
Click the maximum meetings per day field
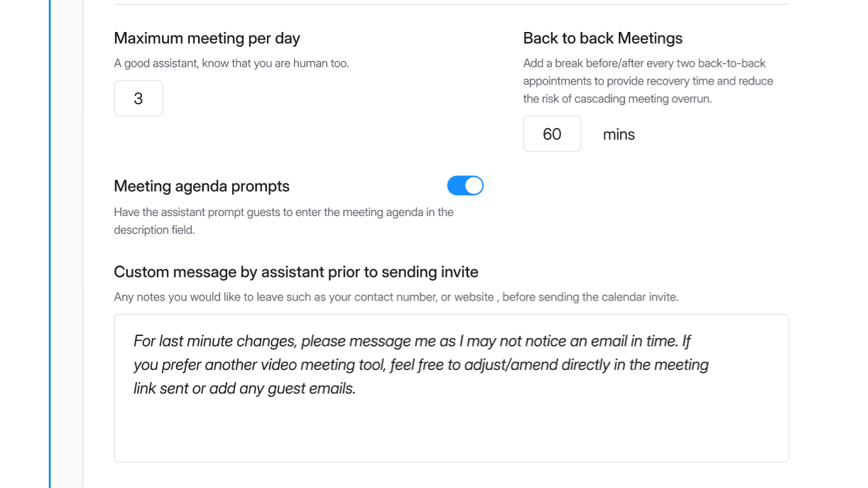pyautogui.click(x=138, y=98)
